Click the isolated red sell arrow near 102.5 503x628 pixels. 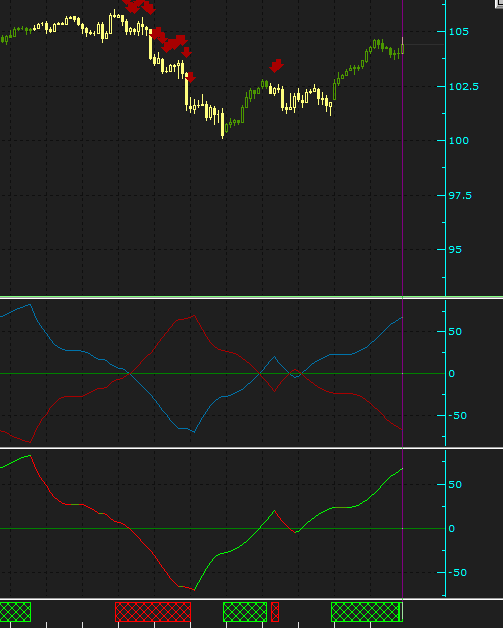(276, 66)
